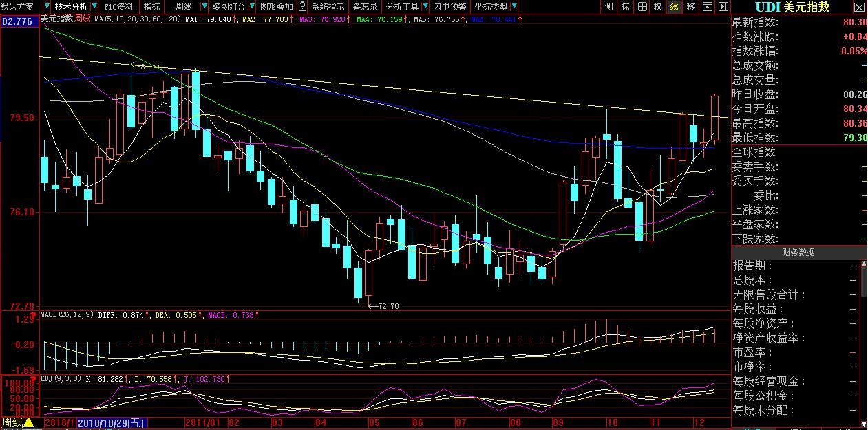Click the MA2: 77.703 indicator value
This screenshot has width=868, height=430.
[266, 20]
